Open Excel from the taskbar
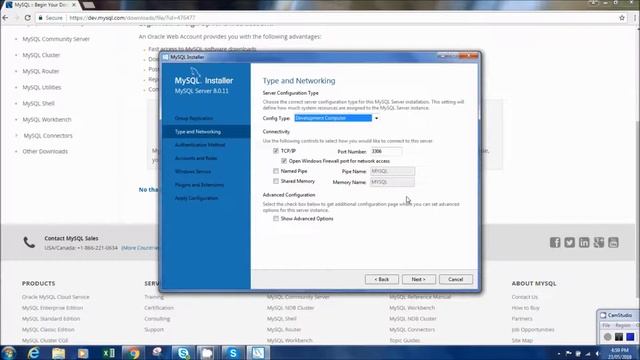This screenshot has width=640, height=360. pyautogui.click(x=109, y=353)
